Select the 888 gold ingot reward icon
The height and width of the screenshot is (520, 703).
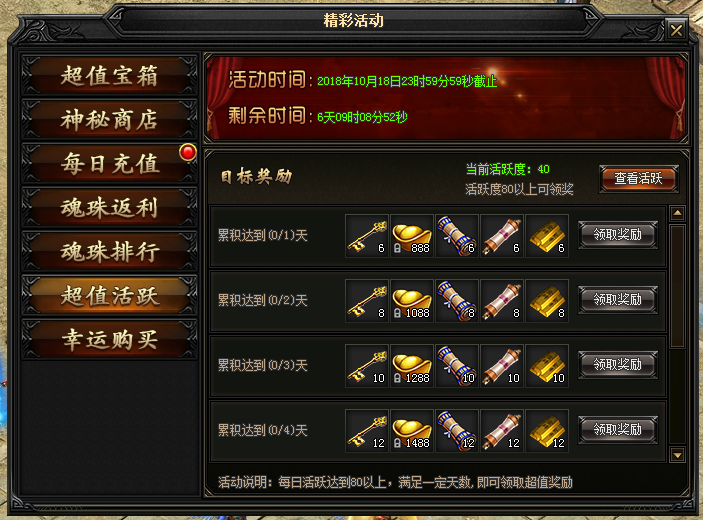[x=412, y=236]
